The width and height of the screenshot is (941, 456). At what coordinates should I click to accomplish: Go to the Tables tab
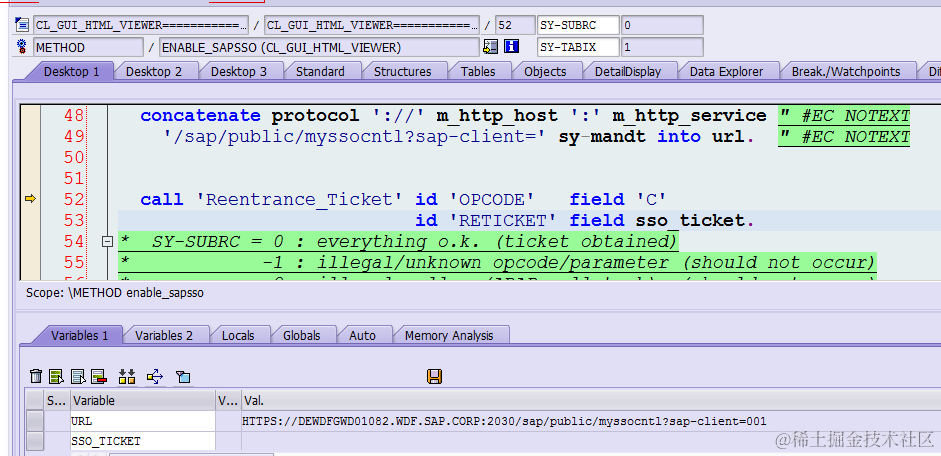pos(478,71)
